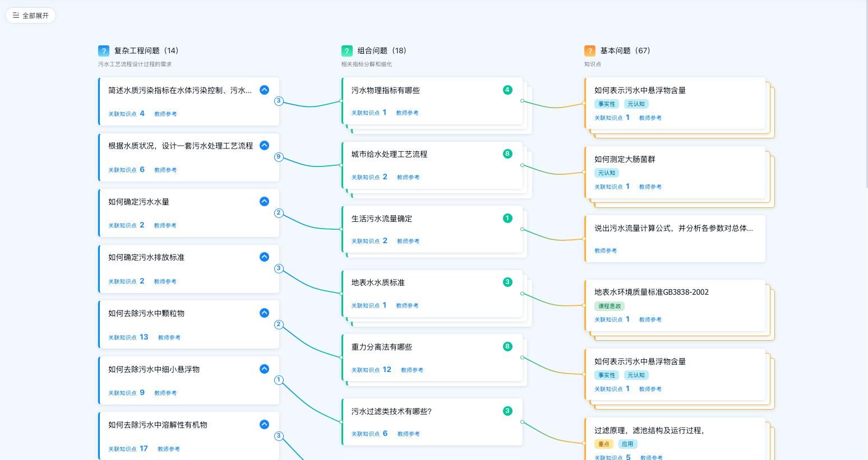Click green badge 3 on 污水过滤类技术有哪些

[507, 411]
